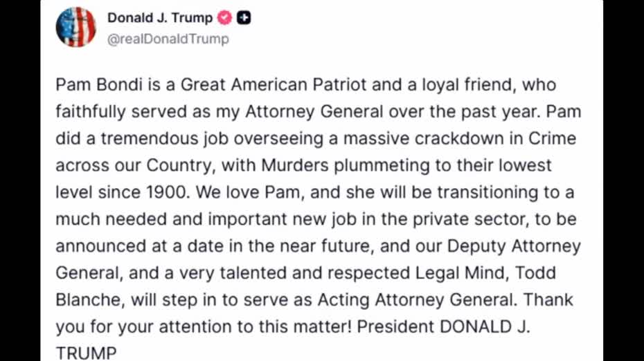Click the final word "TRUMP"
The height and width of the screenshot is (361, 644).
[x=87, y=353]
